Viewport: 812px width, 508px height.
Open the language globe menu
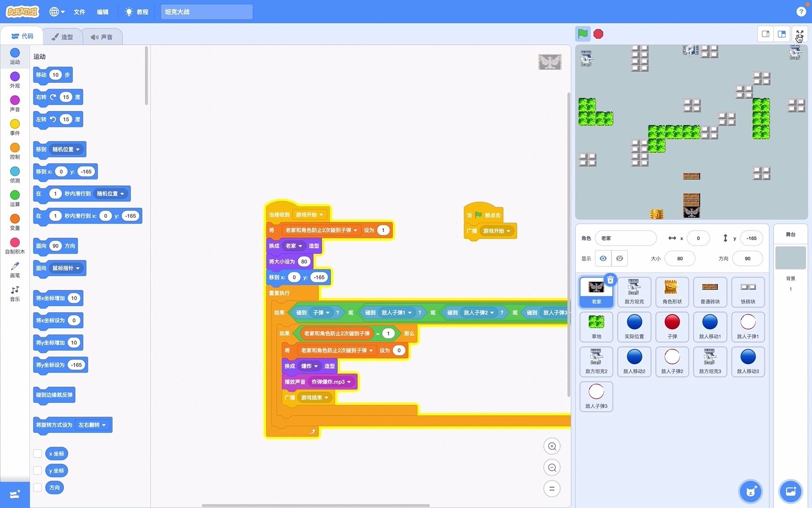pyautogui.click(x=57, y=12)
